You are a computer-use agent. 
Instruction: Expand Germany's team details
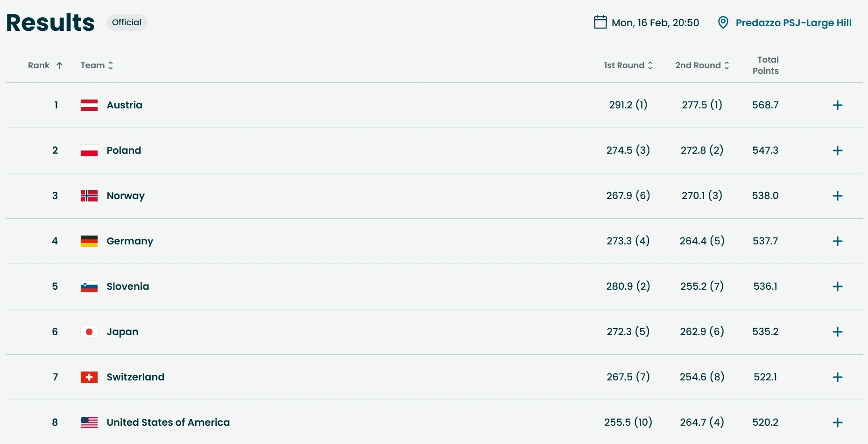[x=838, y=241]
